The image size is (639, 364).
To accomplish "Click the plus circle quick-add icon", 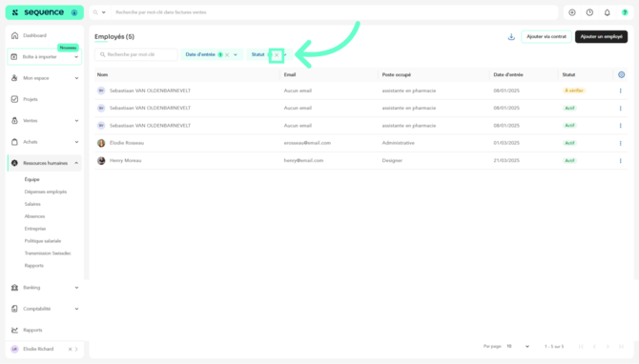I will point(571,12).
